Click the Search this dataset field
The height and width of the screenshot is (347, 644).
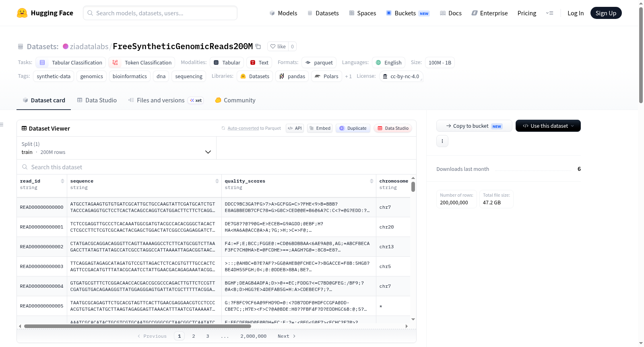point(217,167)
